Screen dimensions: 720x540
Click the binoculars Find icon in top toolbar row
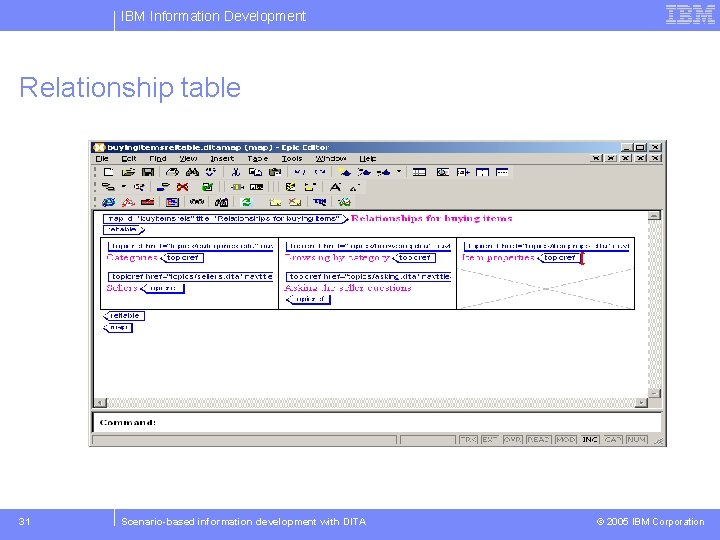point(192,172)
